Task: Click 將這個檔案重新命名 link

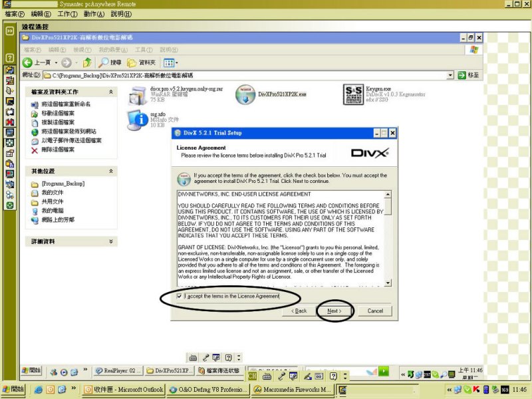Action: point(66,104)
